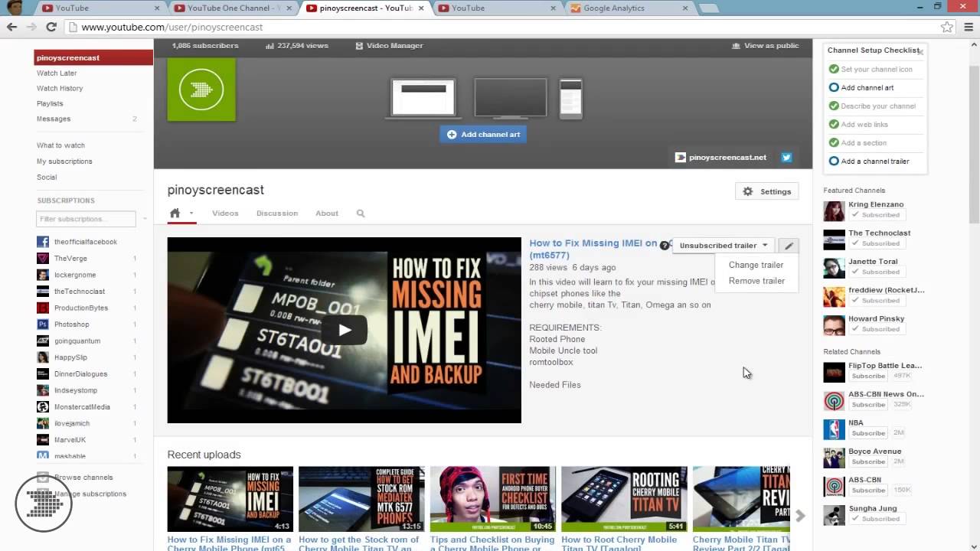Select the Add channel art checklist item
Viewport: 980px width, 551px height.
pyautogui.click(x=867, y=87)
